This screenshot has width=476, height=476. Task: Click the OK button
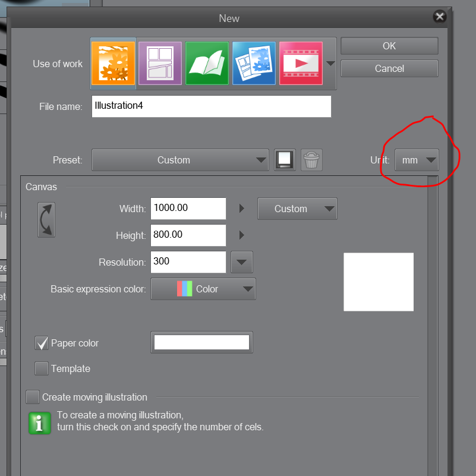(x=389, y=46)
